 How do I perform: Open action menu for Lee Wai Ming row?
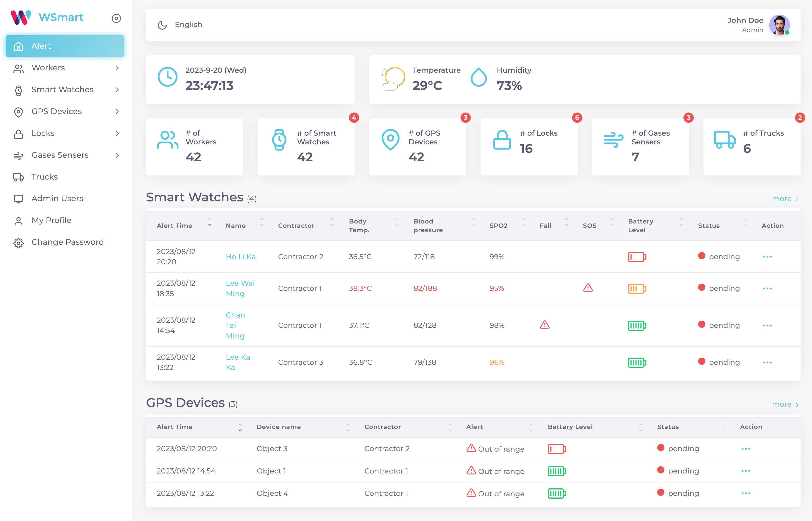pos(767,289)
